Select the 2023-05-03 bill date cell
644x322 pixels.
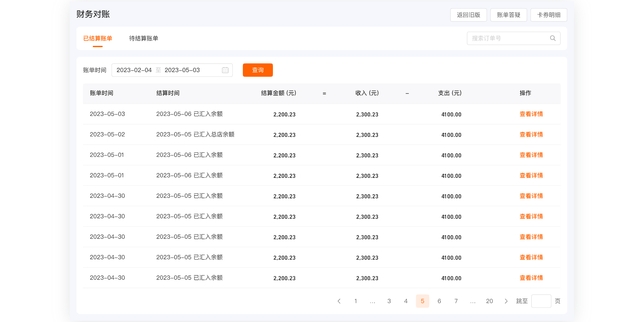point(107,114)
